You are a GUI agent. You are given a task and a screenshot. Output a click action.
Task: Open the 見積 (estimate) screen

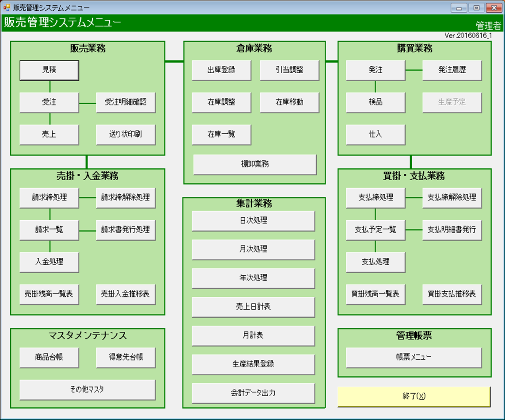point(49,70)
